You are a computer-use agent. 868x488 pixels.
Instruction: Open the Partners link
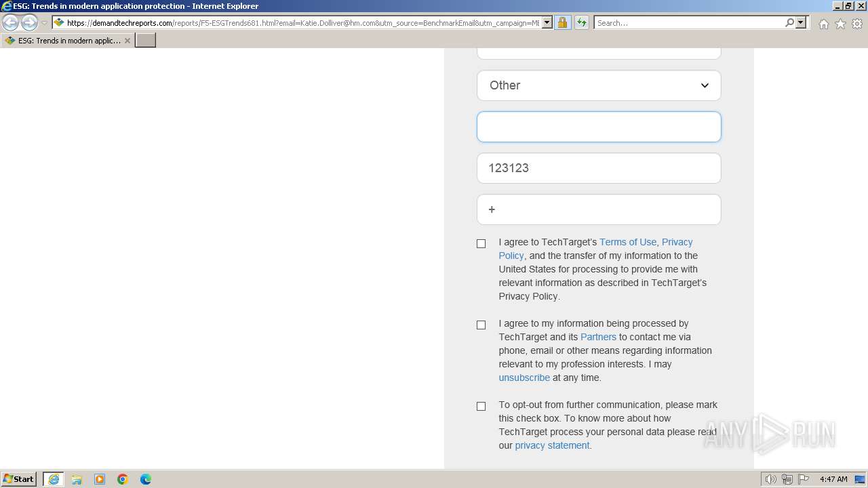coord(598,337)
